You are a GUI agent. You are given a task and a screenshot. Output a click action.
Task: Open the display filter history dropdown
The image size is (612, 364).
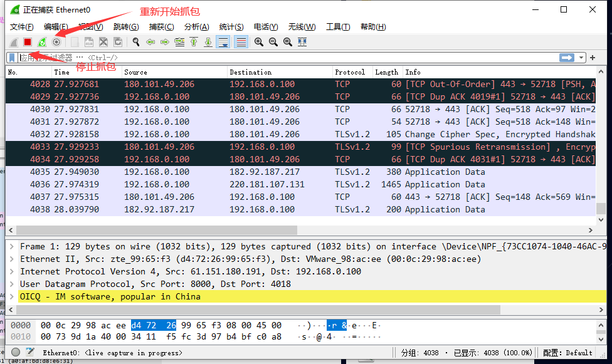[x=581, y=58]
